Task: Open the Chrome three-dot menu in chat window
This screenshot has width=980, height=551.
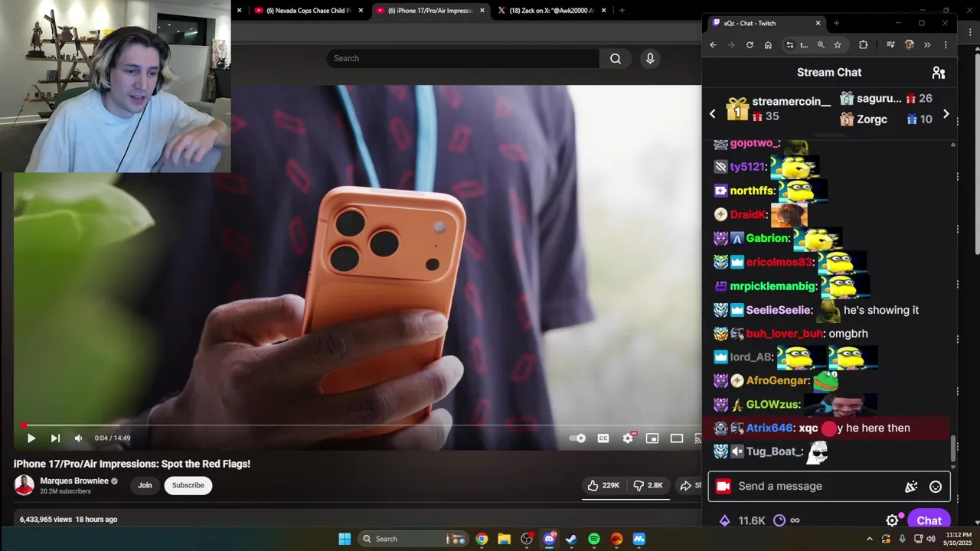Action: point(946,45)
